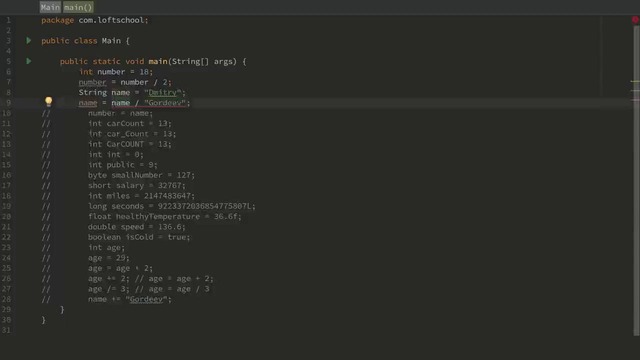Image resolution: width=640 pixels, height=360 pixels.
Task: Click commented 'int int = 0;' line
Action: [x=116, y=154]
